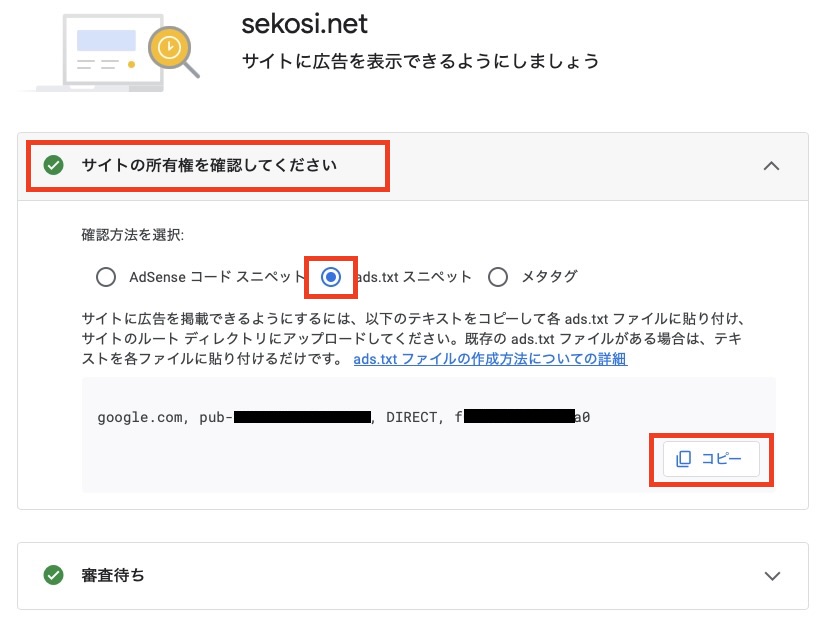Screen dimensions: 823x624
Task: Click the サイトの所有権を確認してください header title
Action: pyautogui.click(x=209, y=165)
